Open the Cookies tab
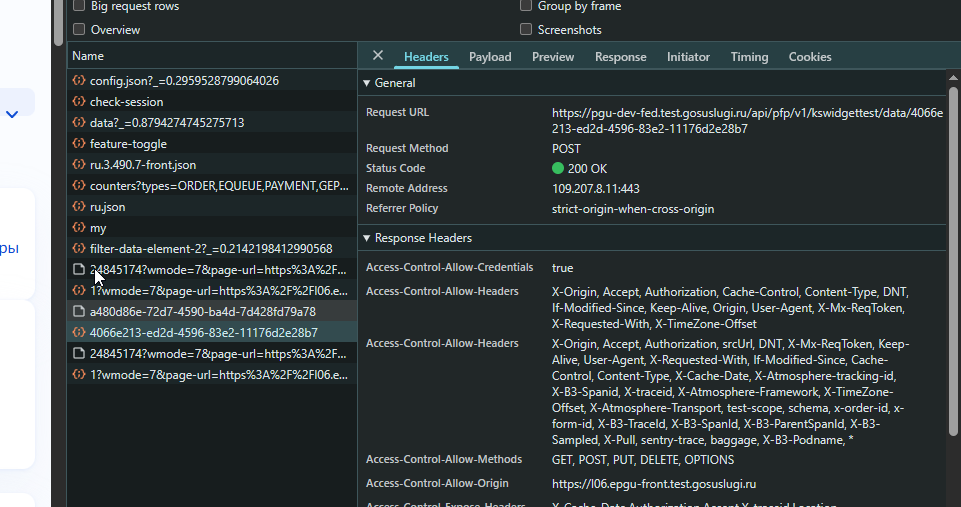The height and width of the screenshot is (507, 961). (x=810, y=56)
